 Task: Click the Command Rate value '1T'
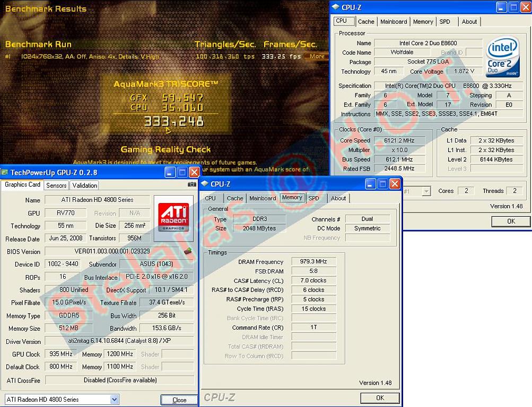pyautogui.click(x=313, y=328)
